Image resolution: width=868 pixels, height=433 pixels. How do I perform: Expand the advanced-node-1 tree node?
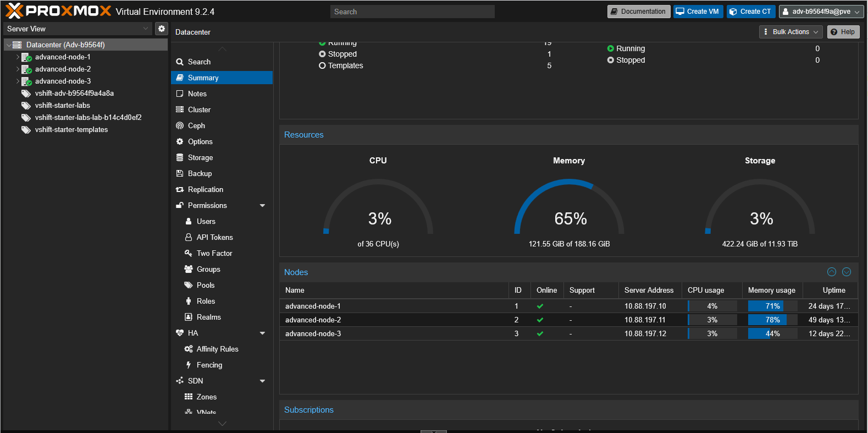18,57
